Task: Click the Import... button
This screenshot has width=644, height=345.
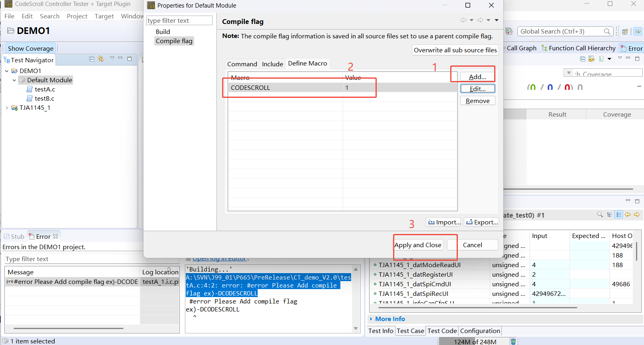Action: pyautogui.click(x=444, y=222)
